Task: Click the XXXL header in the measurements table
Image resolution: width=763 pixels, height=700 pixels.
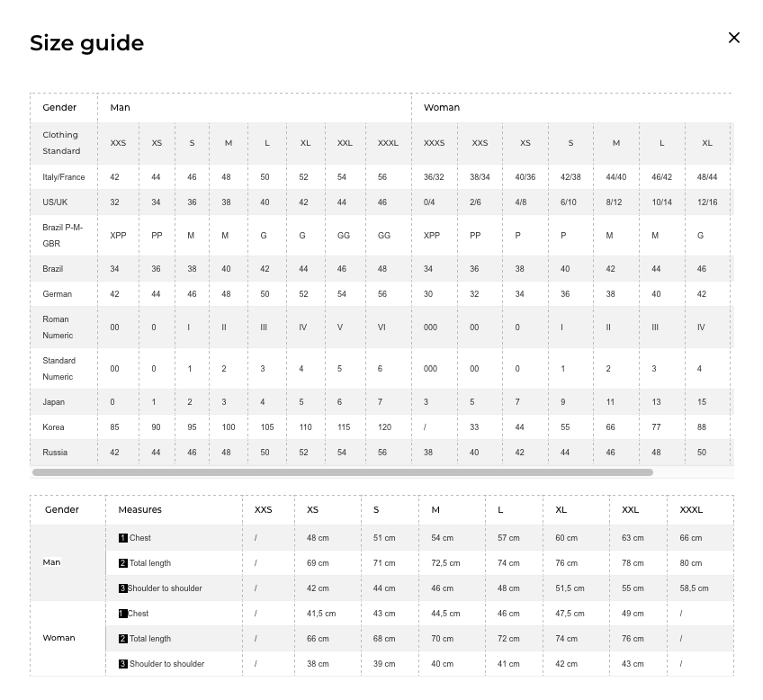Action: [691, 510]
